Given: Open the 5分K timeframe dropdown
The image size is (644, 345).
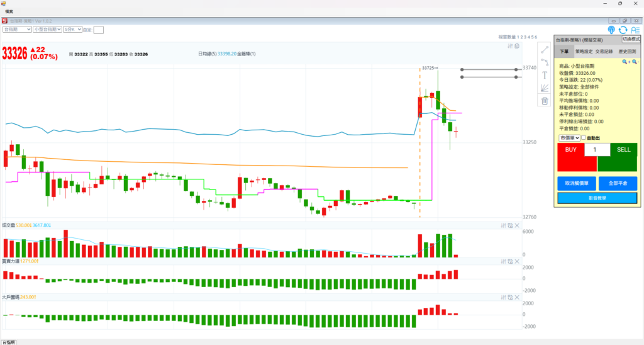Looking at the screenshot, I should 72,29.
